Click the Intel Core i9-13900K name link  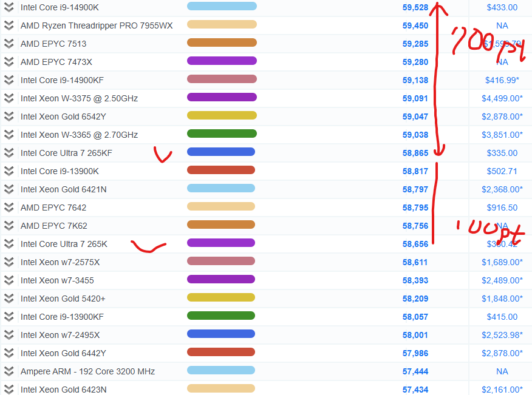point(60,171)
